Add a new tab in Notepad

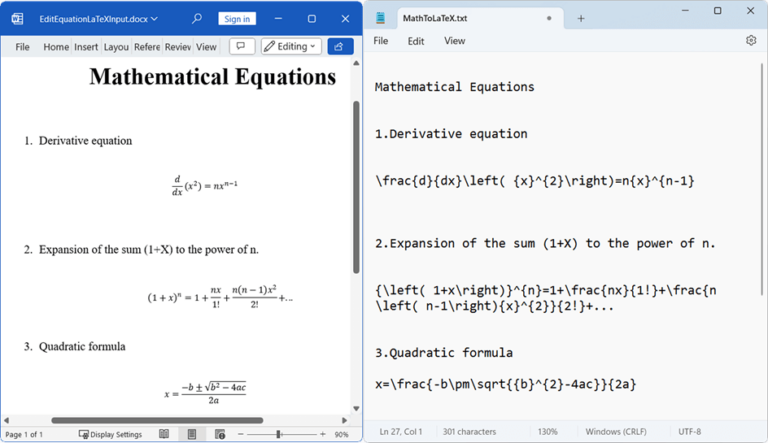tap(581, 18)
